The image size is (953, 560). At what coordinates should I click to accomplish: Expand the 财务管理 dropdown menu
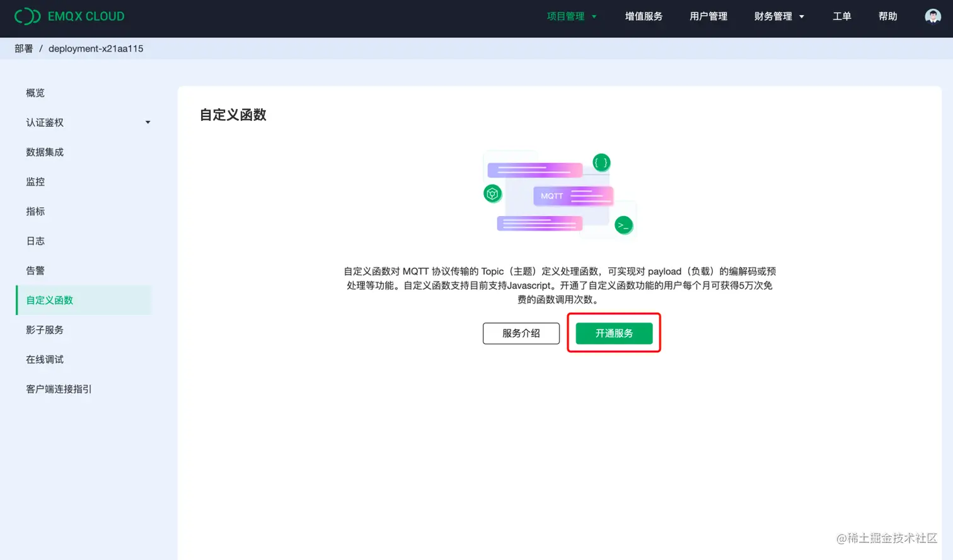tap(774, 16)
